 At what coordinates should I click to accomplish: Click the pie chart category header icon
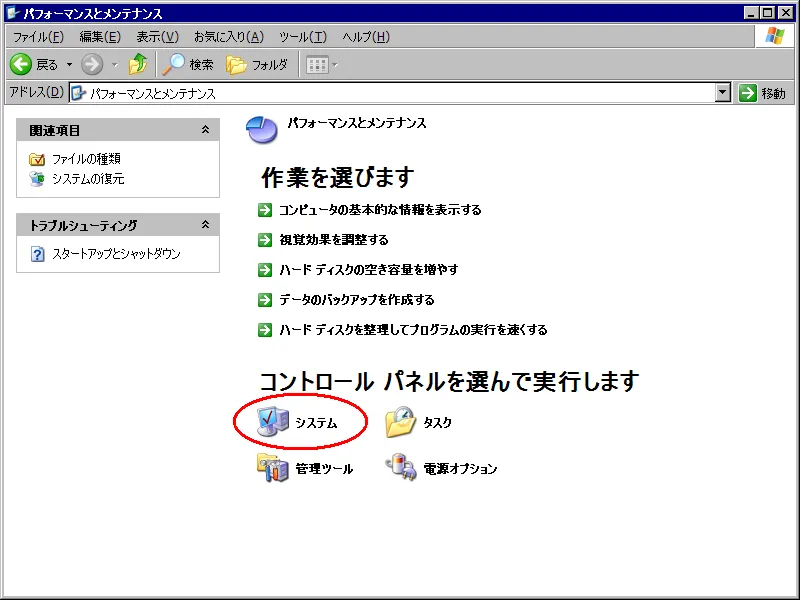click(x=263, y=125)
